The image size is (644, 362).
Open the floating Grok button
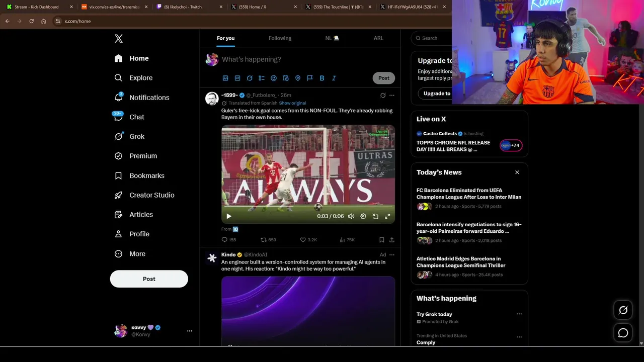point(623,310)
